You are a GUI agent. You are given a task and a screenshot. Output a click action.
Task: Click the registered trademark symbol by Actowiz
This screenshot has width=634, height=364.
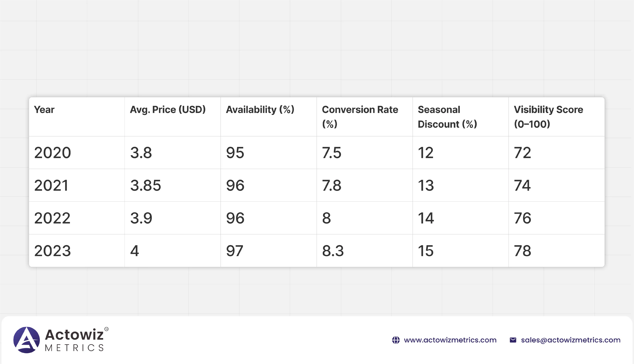(107, 329)
